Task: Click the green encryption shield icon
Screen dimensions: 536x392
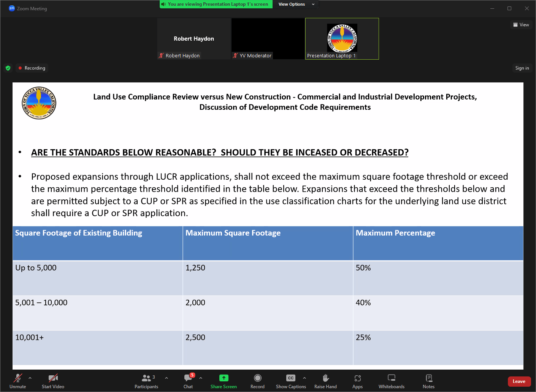Action: (8, 68)
